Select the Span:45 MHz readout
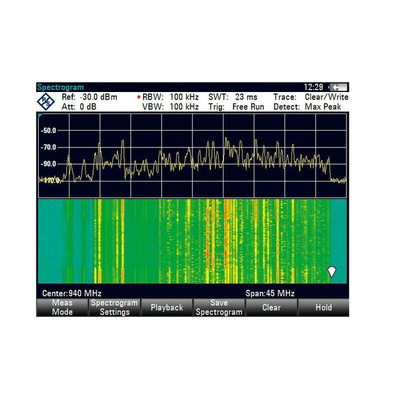The height and width of the screenshot is (400, 400). point(270,293)
